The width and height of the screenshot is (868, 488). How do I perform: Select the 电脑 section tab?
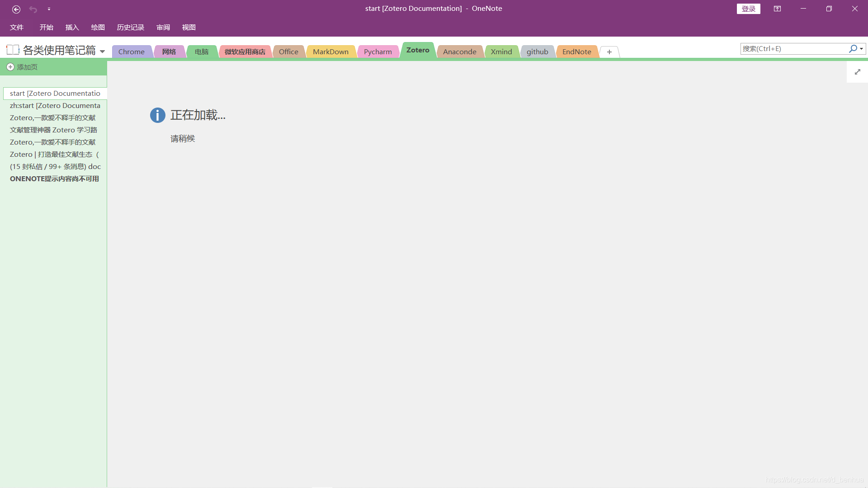[x=202, y=52]
